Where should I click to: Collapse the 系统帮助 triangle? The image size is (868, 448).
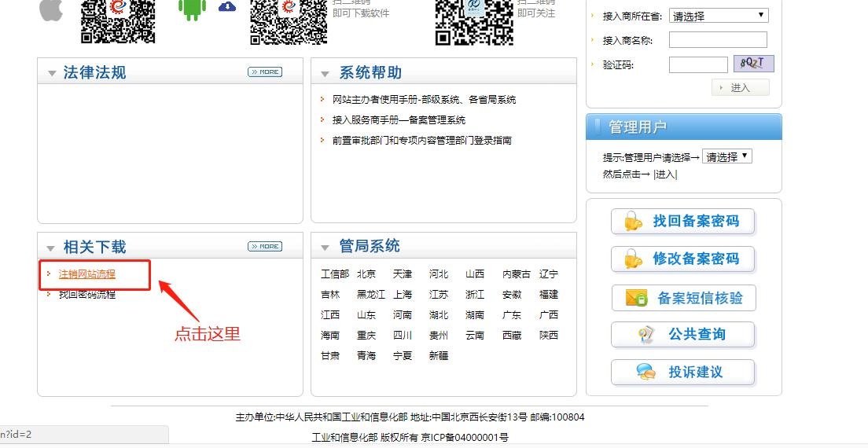point(325,74)
